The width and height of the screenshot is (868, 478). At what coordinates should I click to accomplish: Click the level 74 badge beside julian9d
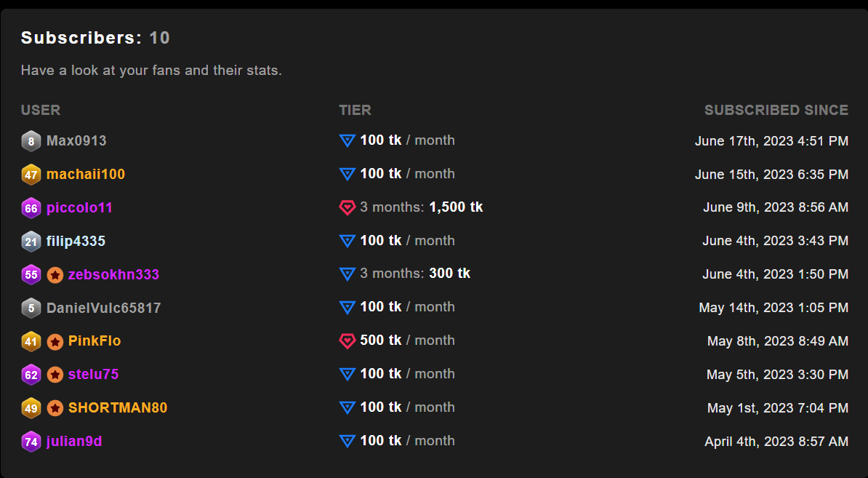(31, 442)
